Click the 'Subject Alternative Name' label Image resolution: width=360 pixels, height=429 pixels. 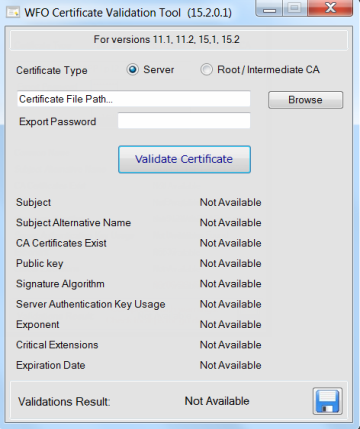coord(73,223)
